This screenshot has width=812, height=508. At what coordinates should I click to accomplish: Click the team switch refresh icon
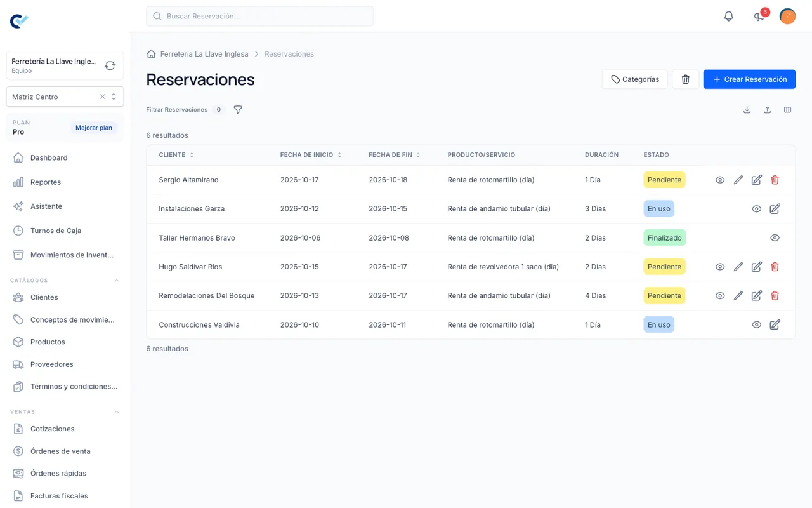110,65
